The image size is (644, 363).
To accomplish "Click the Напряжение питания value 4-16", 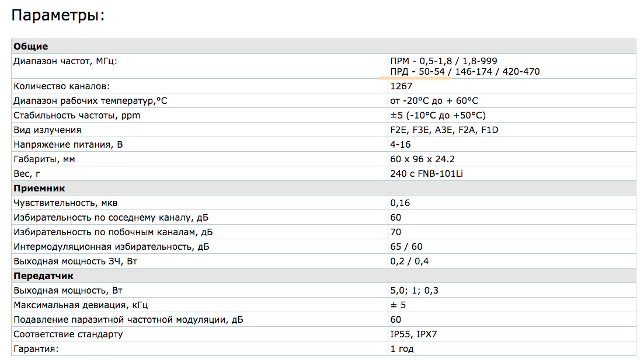I will (401, 144).
